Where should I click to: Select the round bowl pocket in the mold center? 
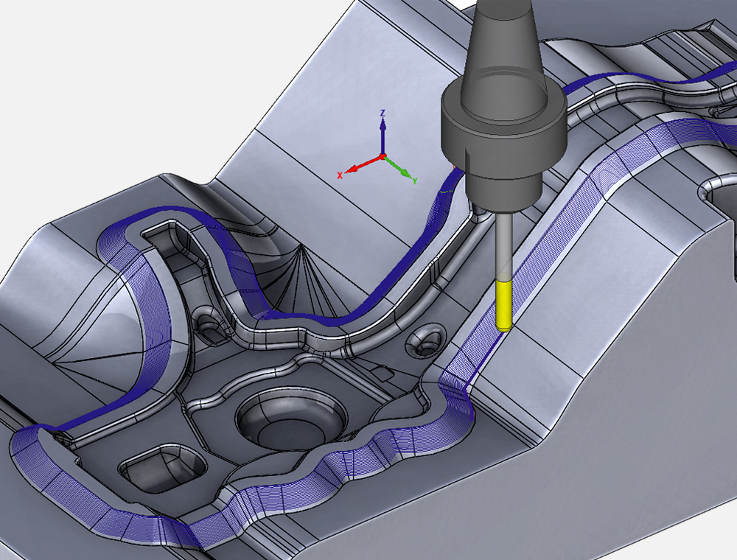[x=292, y=418]
